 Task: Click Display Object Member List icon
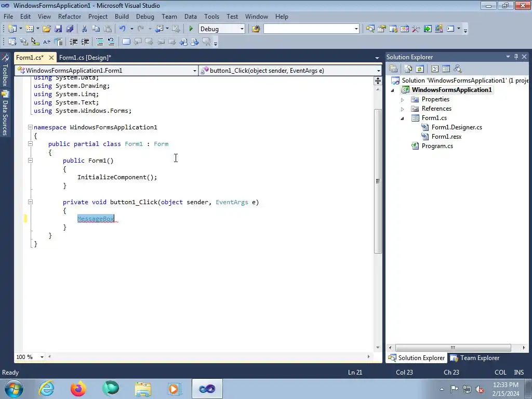(12, 42)
